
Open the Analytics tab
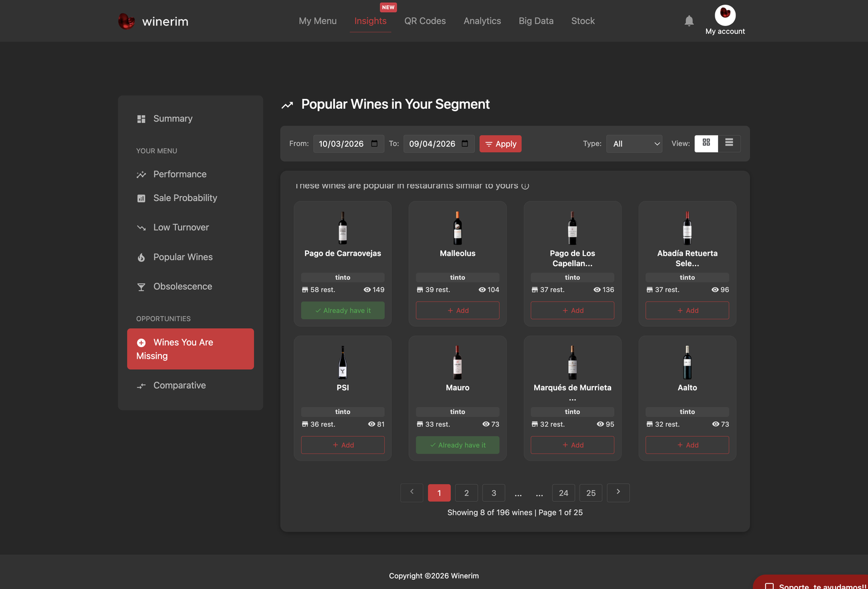[482, 21]
